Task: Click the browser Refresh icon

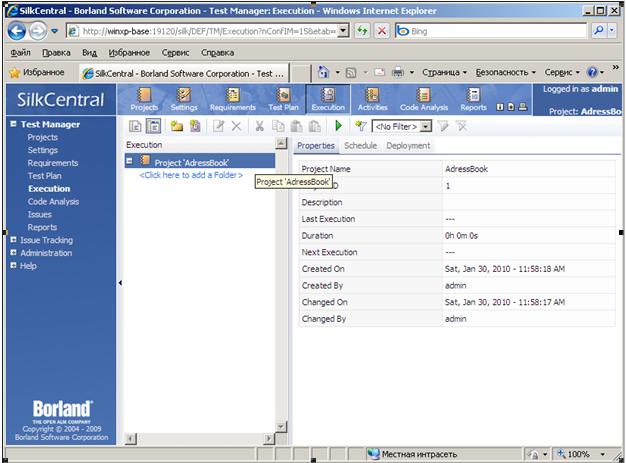Action: [x=362, y=31]
